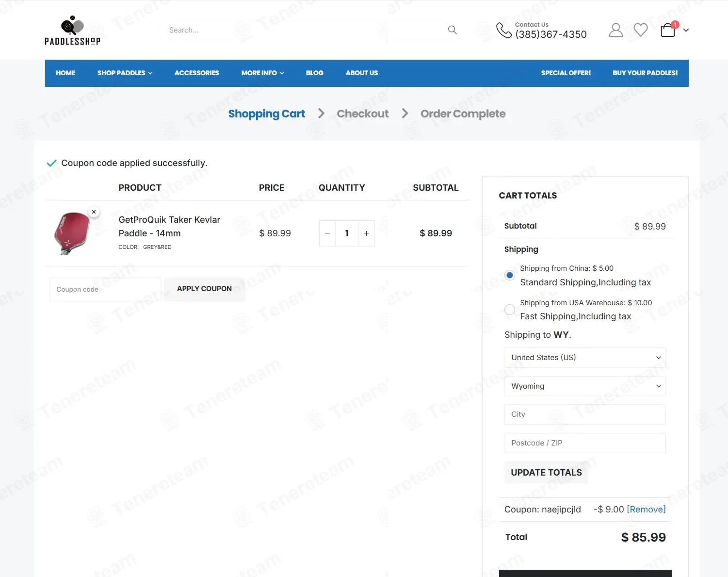The height and width of the screenshot is (577, 728).
Task: Open the Wyoming state dropdown
Action: click(x=585, y=386)
